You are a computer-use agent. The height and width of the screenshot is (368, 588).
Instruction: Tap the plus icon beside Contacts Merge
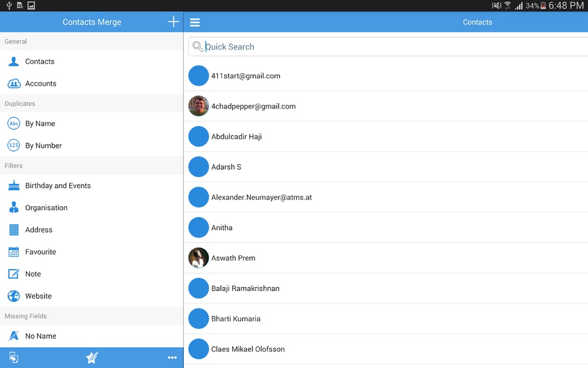click(173, 22)
